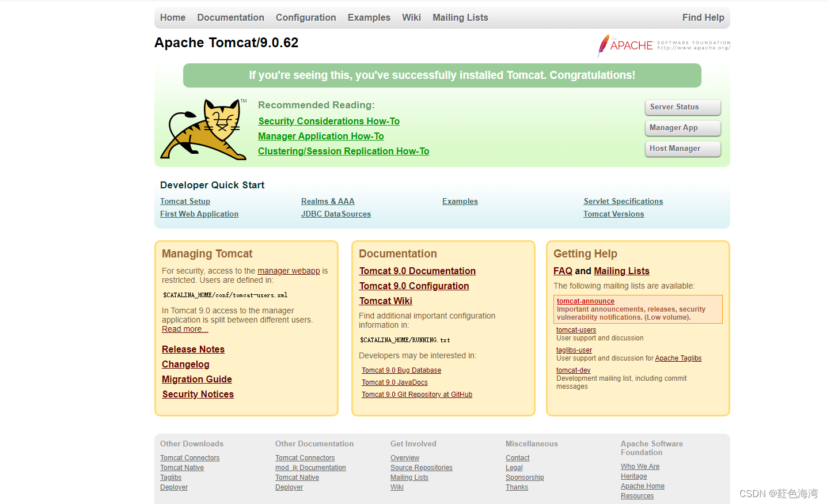Open Mailing Lists in the top navigation

(460, 18)
